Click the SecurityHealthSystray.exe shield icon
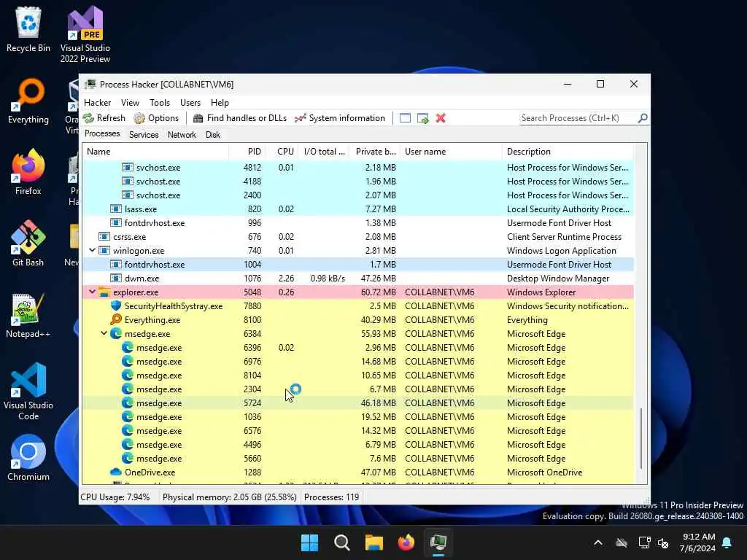The image size is (747, 560). click(116, 306)
